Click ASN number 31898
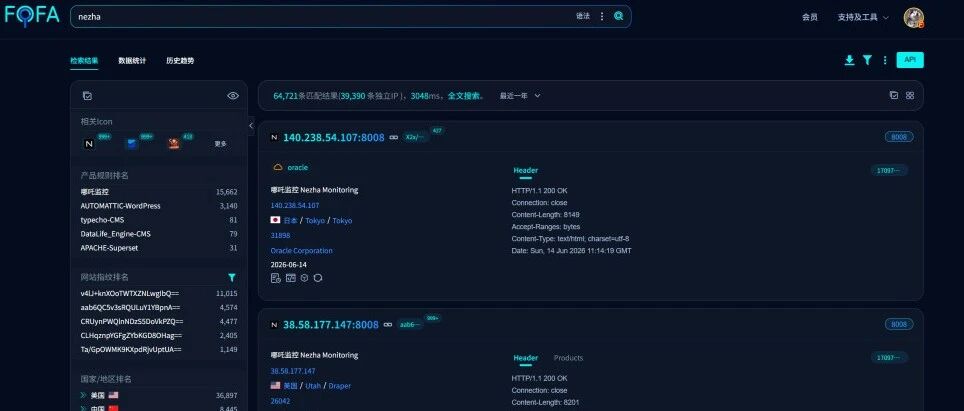The width and height of the screenshot is (964, 411). pos(280,235)
